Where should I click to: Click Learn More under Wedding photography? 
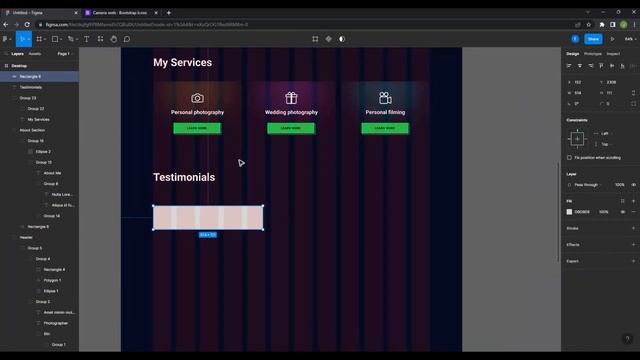click(x=291, y=128)
